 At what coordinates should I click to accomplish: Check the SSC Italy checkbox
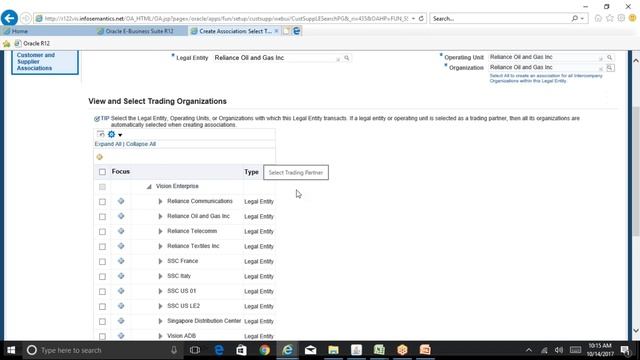coord(102,276)
